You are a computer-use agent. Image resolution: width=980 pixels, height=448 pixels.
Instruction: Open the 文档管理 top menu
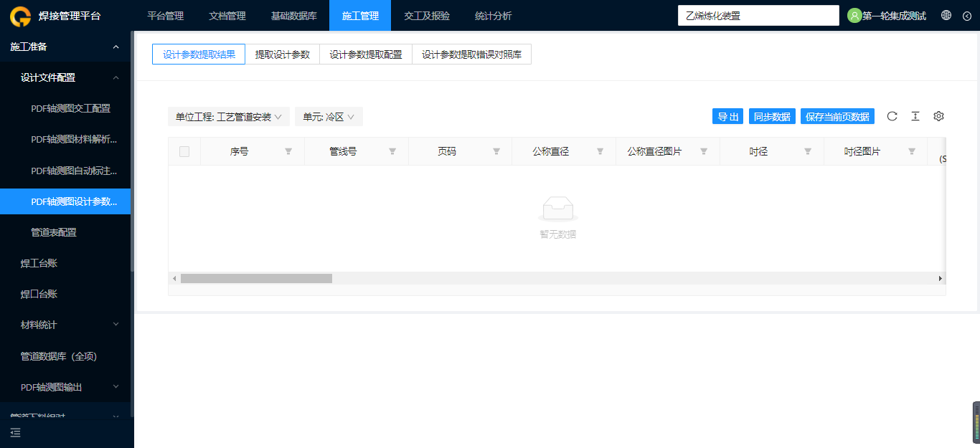(x=227, y=16)
